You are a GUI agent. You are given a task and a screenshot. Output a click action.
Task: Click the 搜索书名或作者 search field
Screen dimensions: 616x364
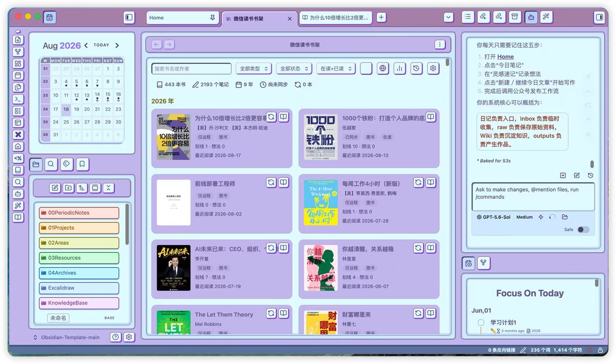(x=191, y=69)
